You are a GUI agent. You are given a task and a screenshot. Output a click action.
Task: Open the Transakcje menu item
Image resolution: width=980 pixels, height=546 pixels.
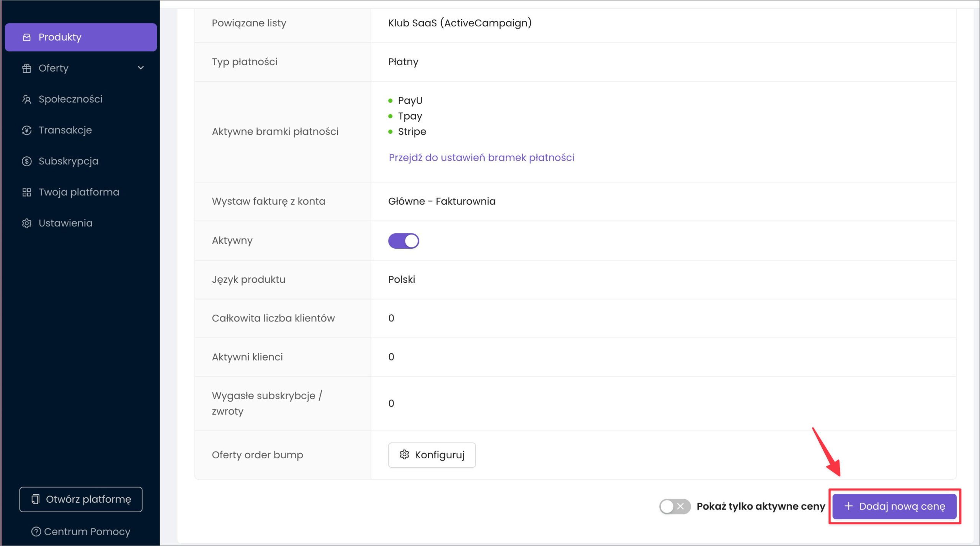(65, 130)
